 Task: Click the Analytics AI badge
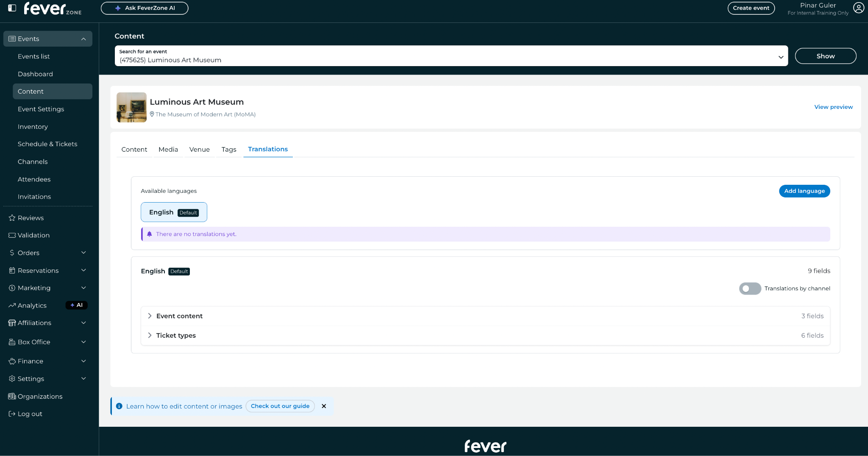click(77, 305)
